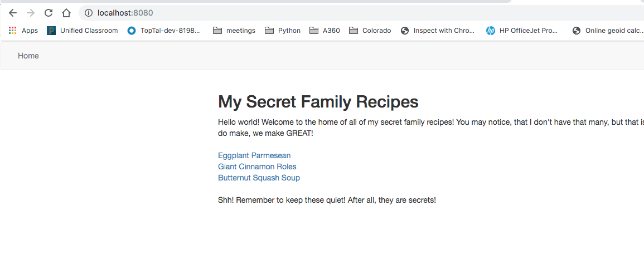View site information icon in address bar
The image size is (644, 259).
[88, 13]
